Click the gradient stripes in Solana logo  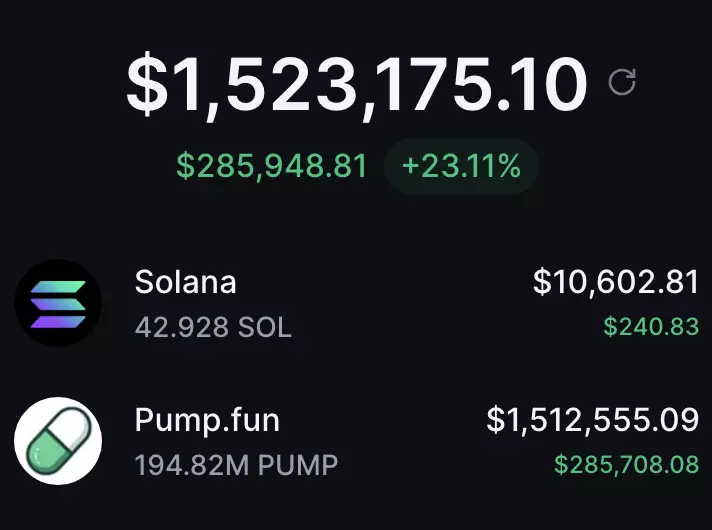58,303
